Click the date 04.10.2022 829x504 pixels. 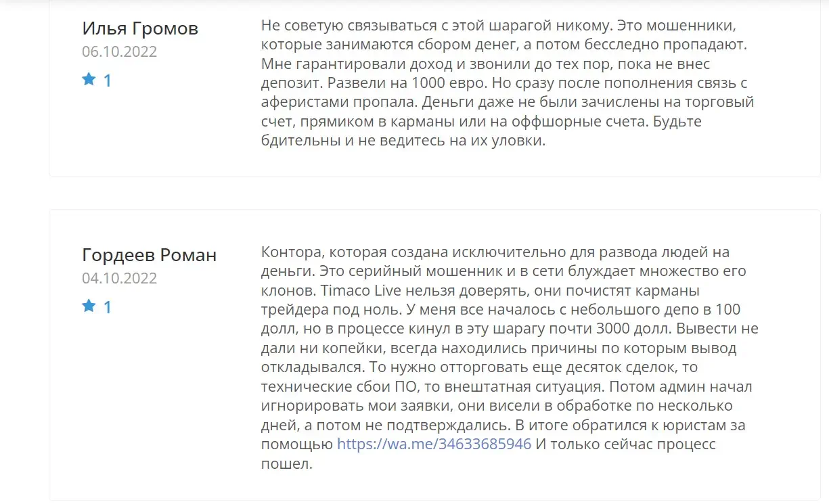pos(120,278)
